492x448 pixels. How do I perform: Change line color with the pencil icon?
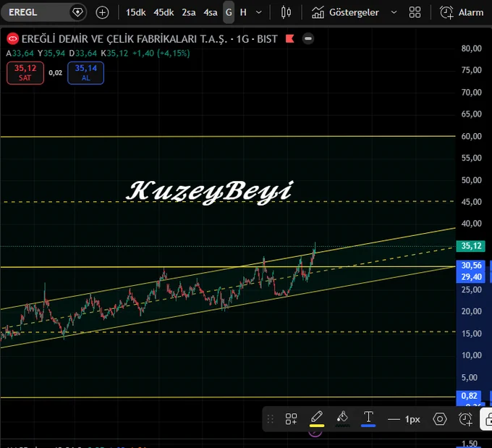click(317, 418)
